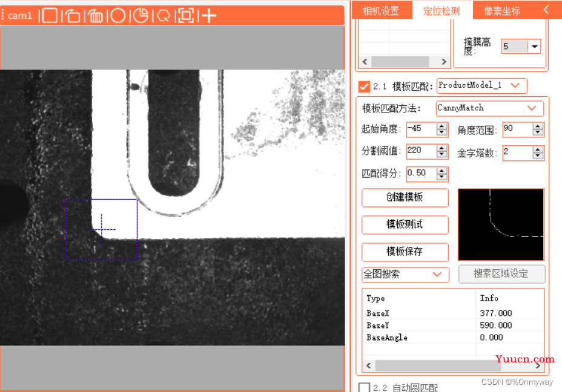Increase 起始角度 with up arrow

coord(442,126)
